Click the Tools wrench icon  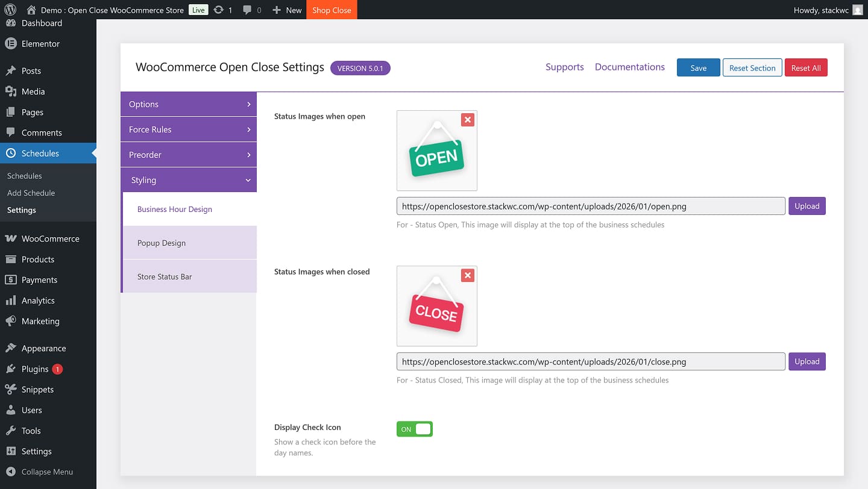pos(10,431)
